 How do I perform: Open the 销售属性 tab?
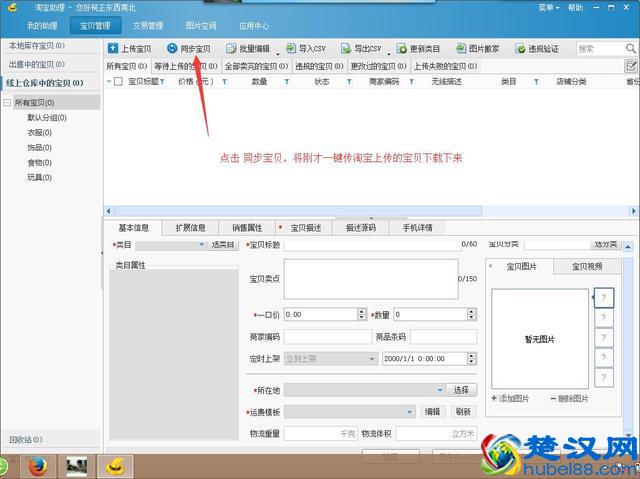247,228
